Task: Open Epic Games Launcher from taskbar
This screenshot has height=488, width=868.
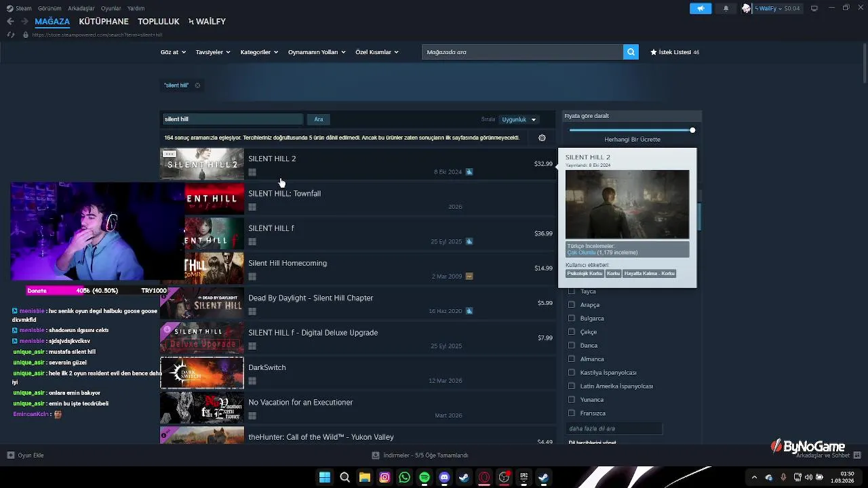Action: [524, 478]
